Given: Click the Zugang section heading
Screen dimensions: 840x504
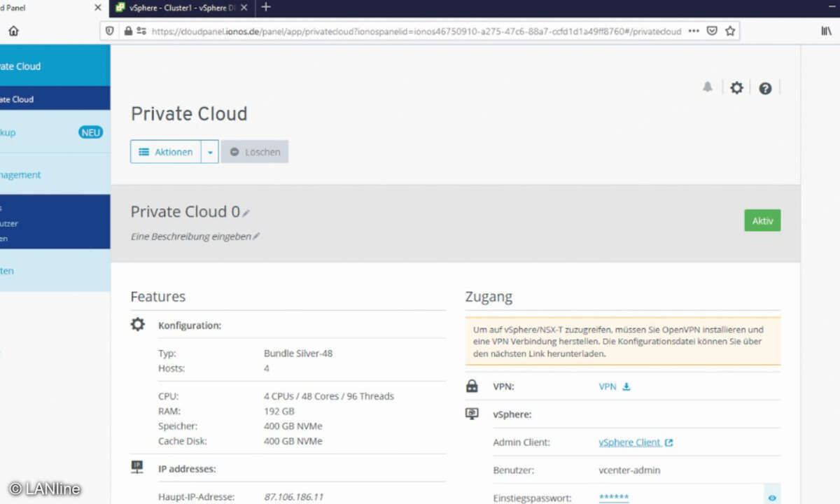Looking at the screenshot, I should 489,297.
